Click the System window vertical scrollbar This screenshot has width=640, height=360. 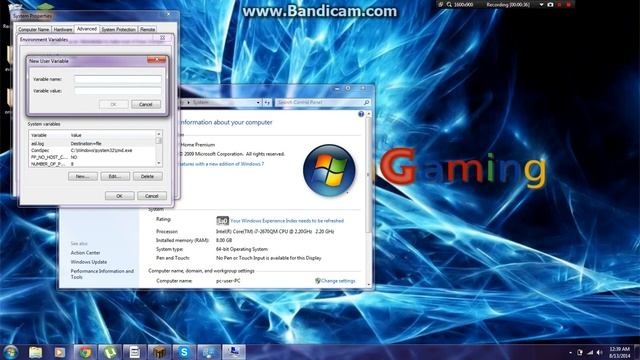point(369,176)
